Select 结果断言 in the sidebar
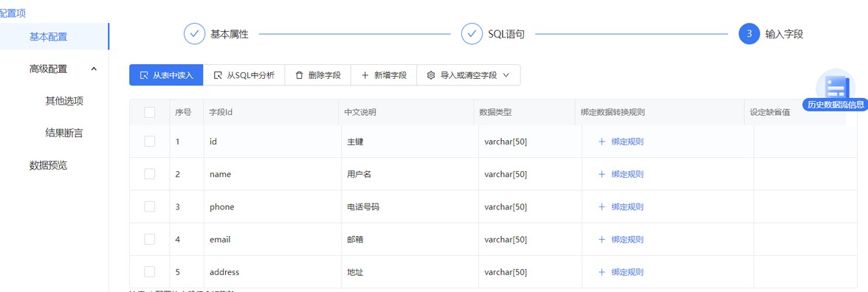The height and width of the screenshot is (292, 868). (64, 133)
